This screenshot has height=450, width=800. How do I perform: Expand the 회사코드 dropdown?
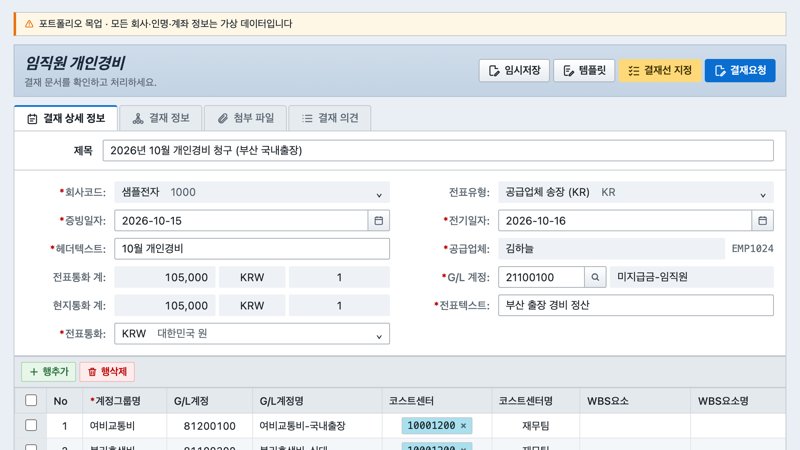coord(252,192)
